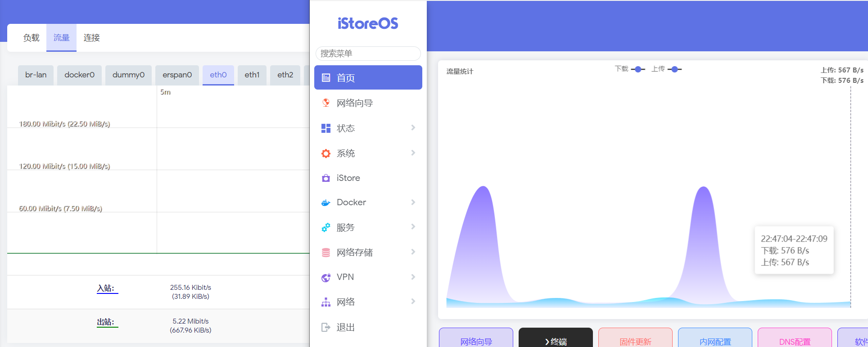Click the 5m time marker label
This screenshot has width=868, height=347.
(x=165, y=92)
